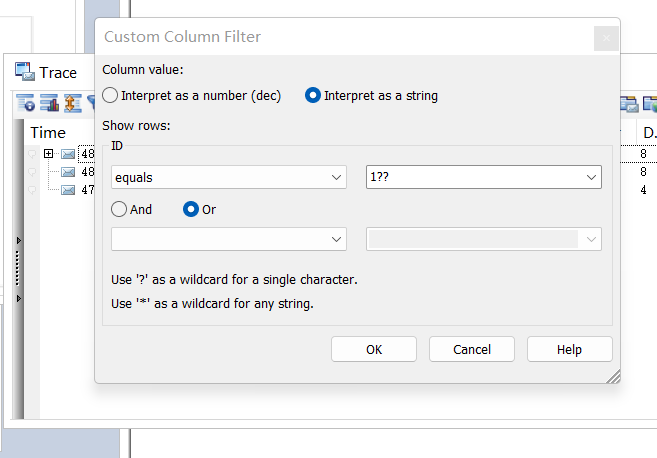Click the Trace window icon
657x458 pixels.
tap(24, 71)
